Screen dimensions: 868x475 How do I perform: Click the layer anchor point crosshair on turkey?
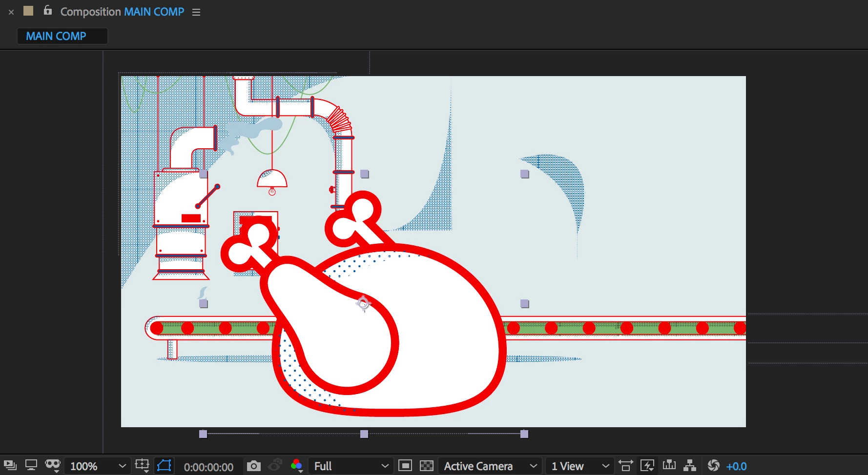[363, 303]
